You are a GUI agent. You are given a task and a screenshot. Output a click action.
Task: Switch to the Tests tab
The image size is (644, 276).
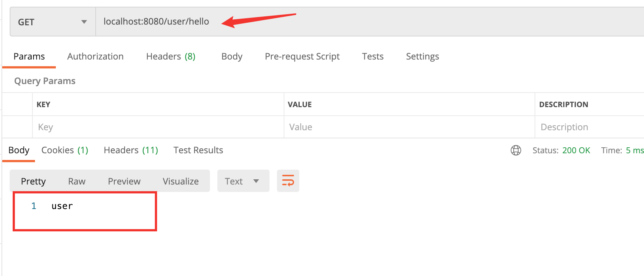(372, 57)
